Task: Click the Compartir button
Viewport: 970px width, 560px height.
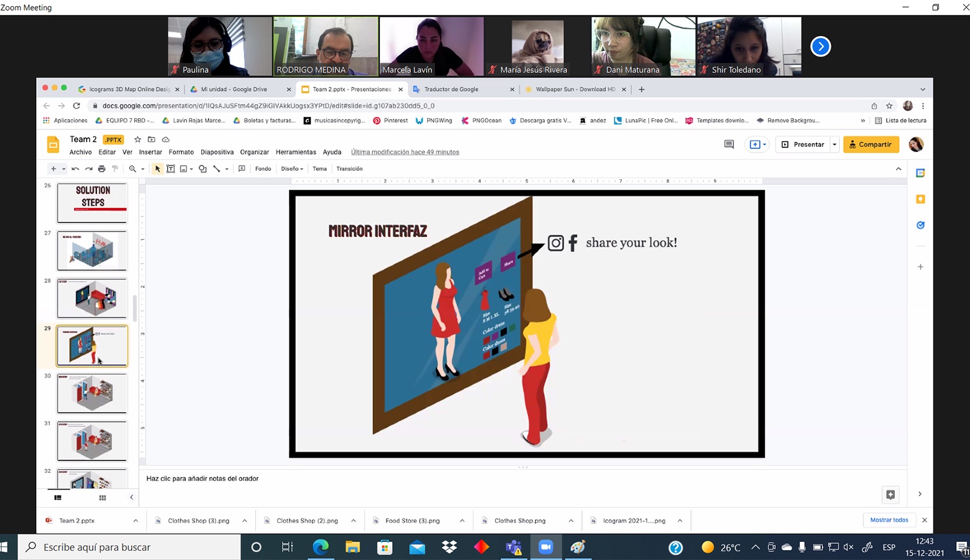Action: 870,144
